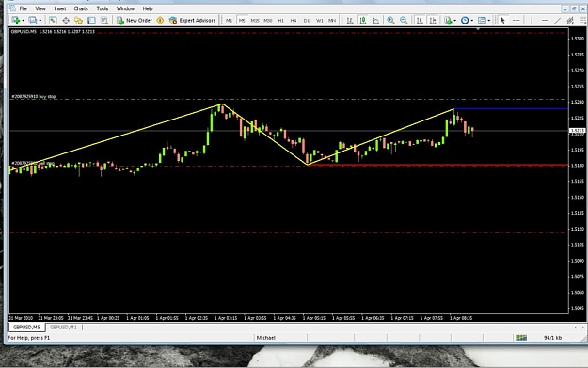Viewport: 588px width, 368px height.
Task: Switch timeframe to MN
Action: pyautogui.click(x=332, y=21)
